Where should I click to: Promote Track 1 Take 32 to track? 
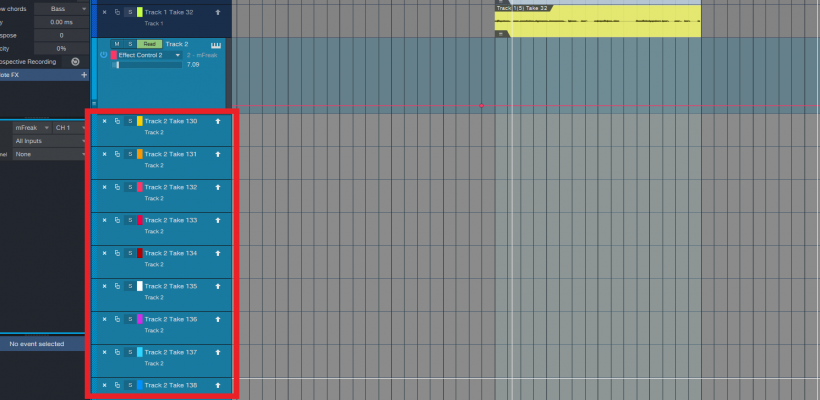point(218,12)
